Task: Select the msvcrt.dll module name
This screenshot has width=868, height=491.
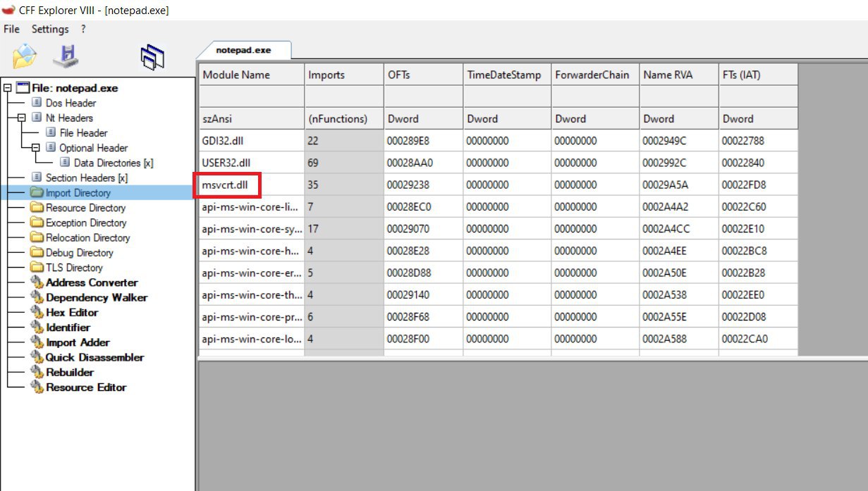Action: click(226, 185)
